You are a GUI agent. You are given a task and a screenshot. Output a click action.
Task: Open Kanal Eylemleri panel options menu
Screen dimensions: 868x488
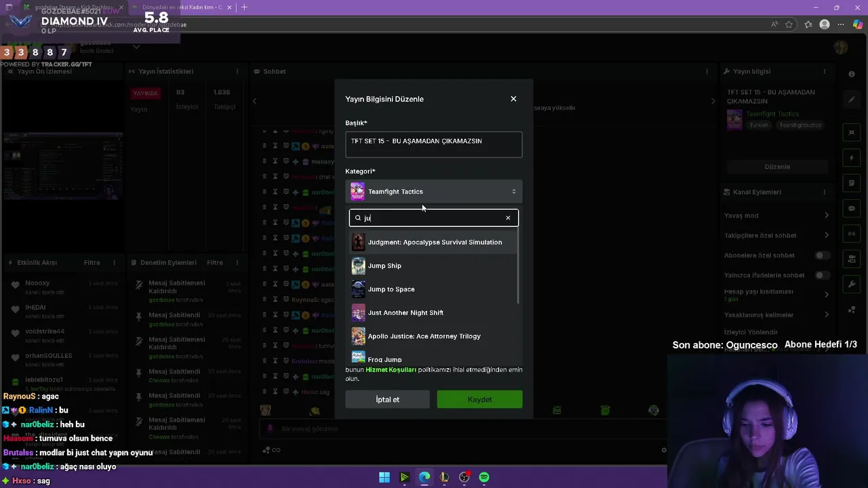[x=825, y=192]
